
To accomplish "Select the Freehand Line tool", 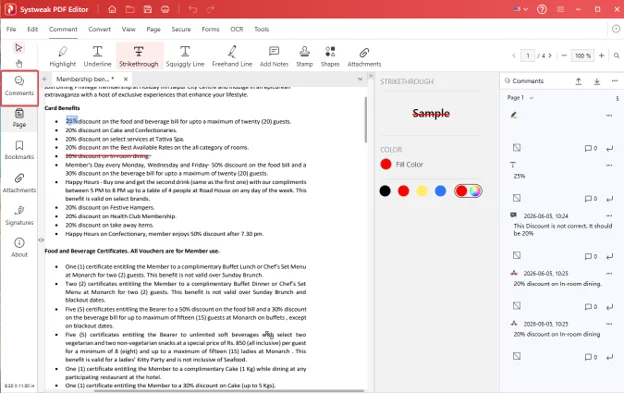I will click(232, 56).
